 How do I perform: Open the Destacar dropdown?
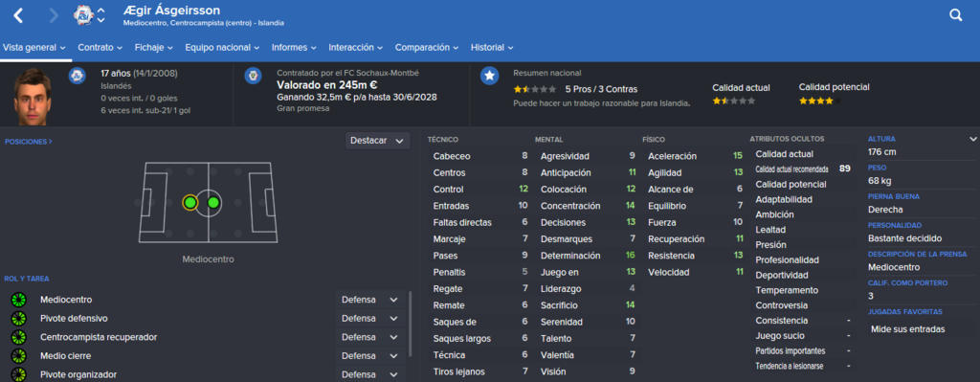point(377,141)
